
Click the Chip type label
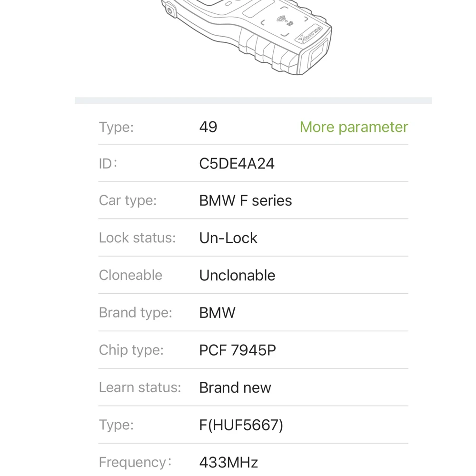click(x=131, y=350)
